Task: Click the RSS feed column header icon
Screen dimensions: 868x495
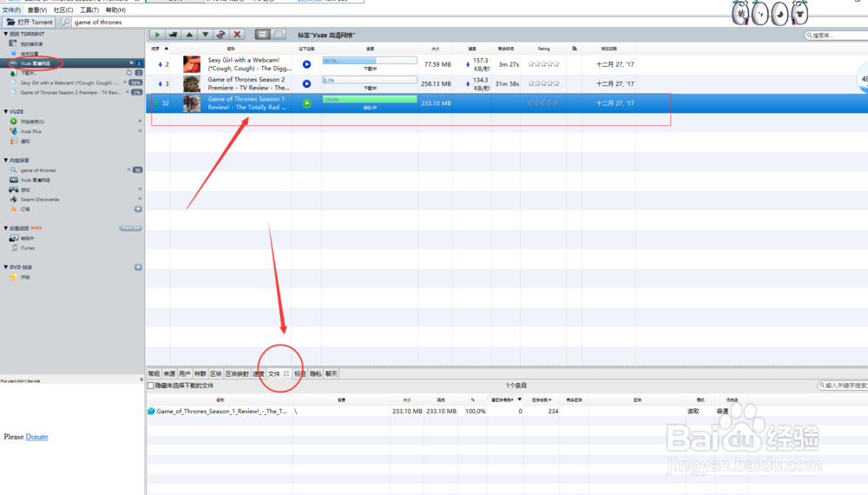Action: [x=575, y=49]
